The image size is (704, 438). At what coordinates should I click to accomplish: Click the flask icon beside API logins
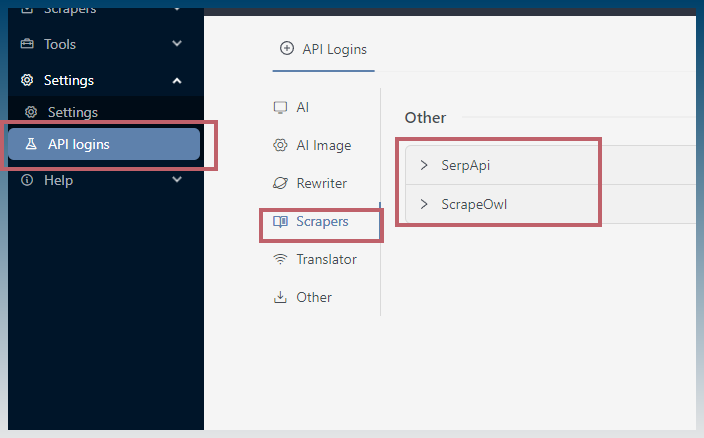pos(31,144)
